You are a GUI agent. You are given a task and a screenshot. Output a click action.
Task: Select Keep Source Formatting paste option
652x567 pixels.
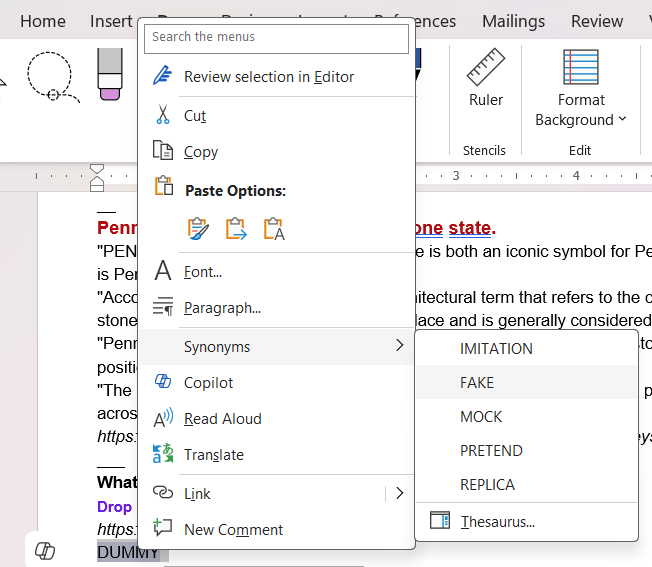(198, 229)
